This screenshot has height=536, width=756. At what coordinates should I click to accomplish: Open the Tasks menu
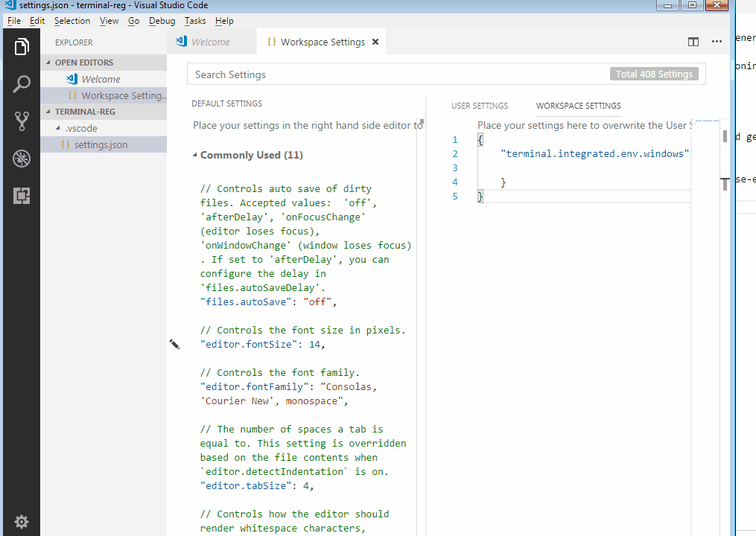tap(195, 21)
